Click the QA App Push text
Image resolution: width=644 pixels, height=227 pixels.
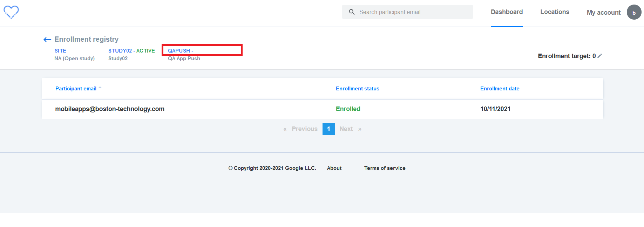[184, 59]
